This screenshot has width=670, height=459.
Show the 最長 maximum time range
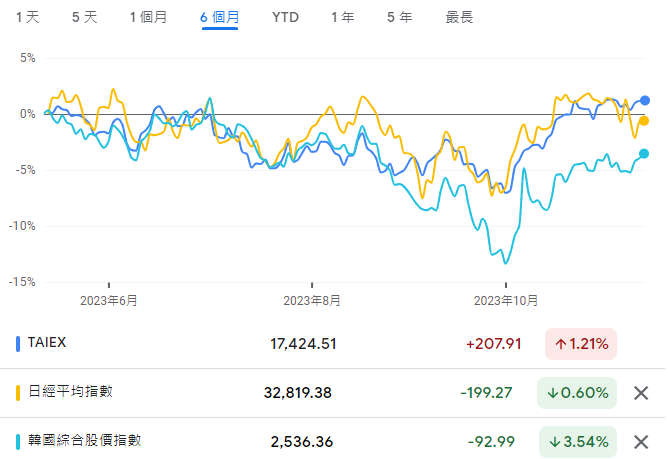click(x=459, y=17)
